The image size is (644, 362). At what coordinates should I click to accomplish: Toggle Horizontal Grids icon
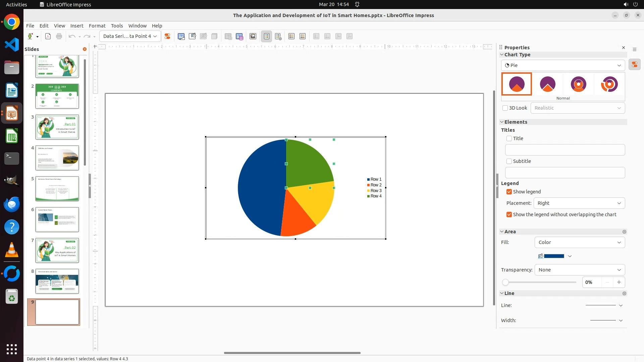pos(291,36)
